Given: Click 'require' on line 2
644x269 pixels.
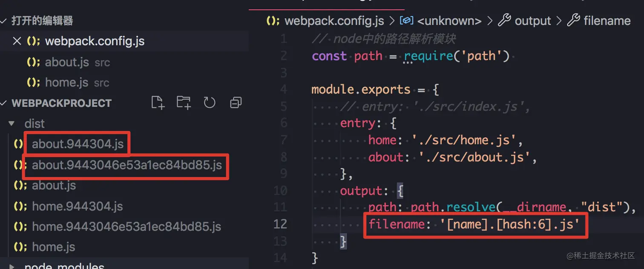Looking at the screenshot, I should point(428,56).
